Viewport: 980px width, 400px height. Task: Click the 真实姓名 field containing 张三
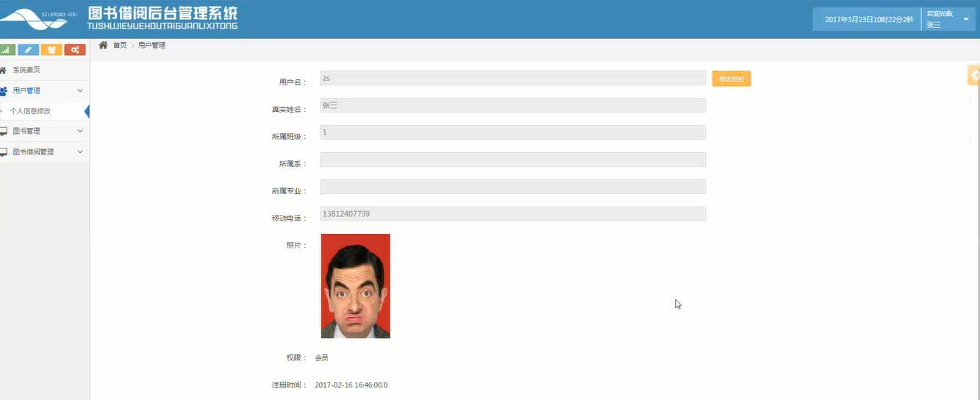click(x=512, y=105)
